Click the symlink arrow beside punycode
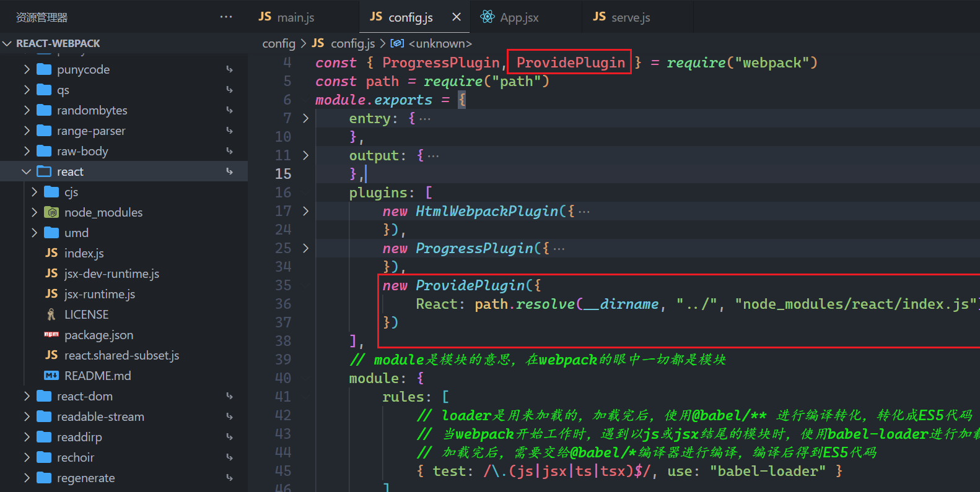 [x=230, y=69]
